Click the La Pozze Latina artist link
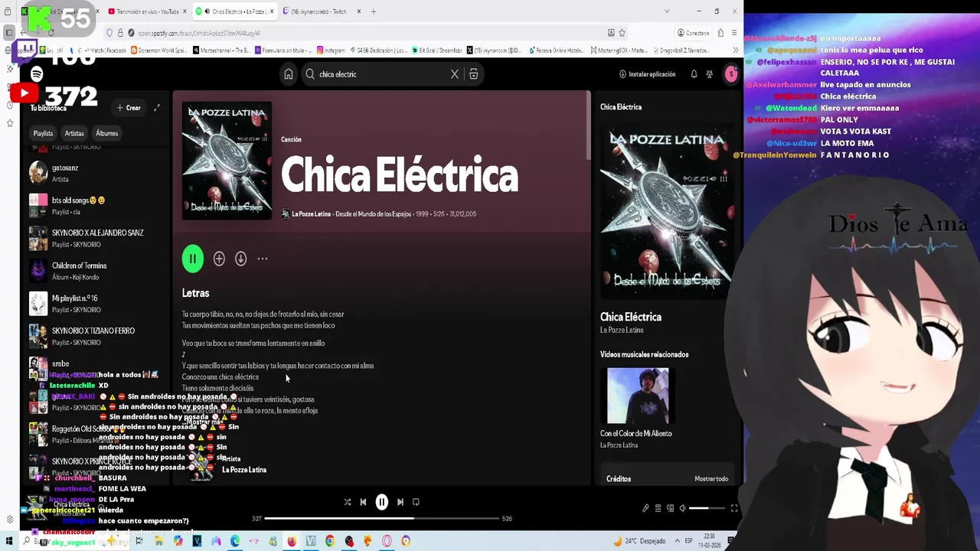The width and height of the screenshot is (980, 551). (311, 214)
